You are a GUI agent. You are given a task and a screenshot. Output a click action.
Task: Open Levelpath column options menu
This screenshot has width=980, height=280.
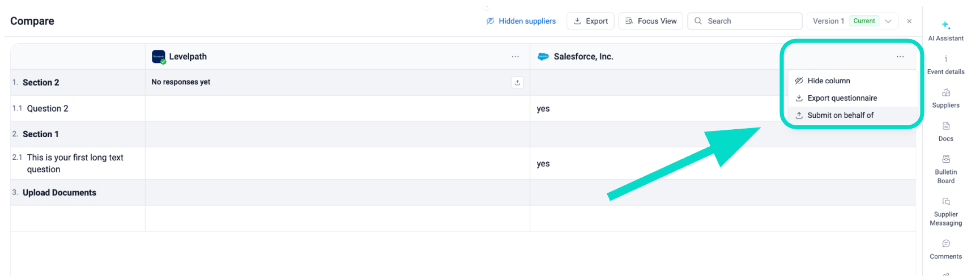[515, 57]
